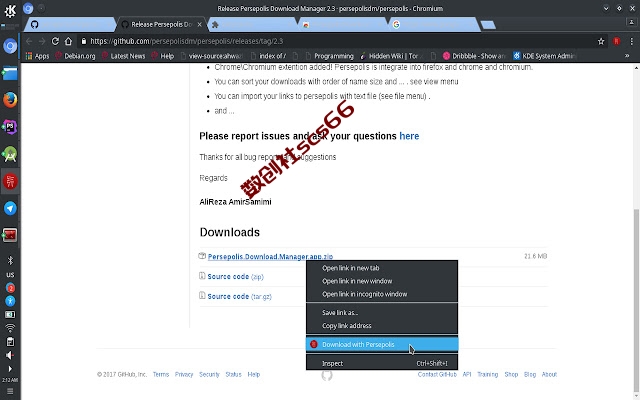The width and height of the screenshot is (640, 400).
Task: Open the browser home page
Action: click(68, 41)
